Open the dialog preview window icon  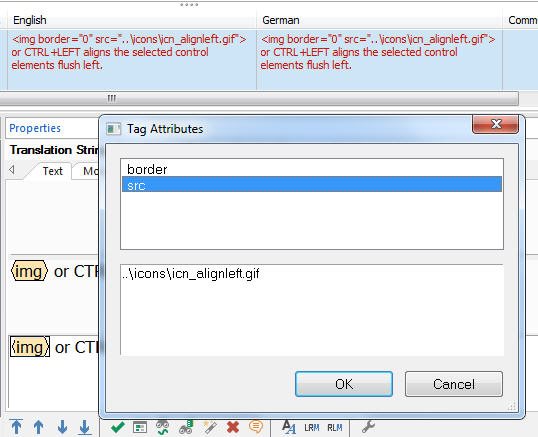140,427
